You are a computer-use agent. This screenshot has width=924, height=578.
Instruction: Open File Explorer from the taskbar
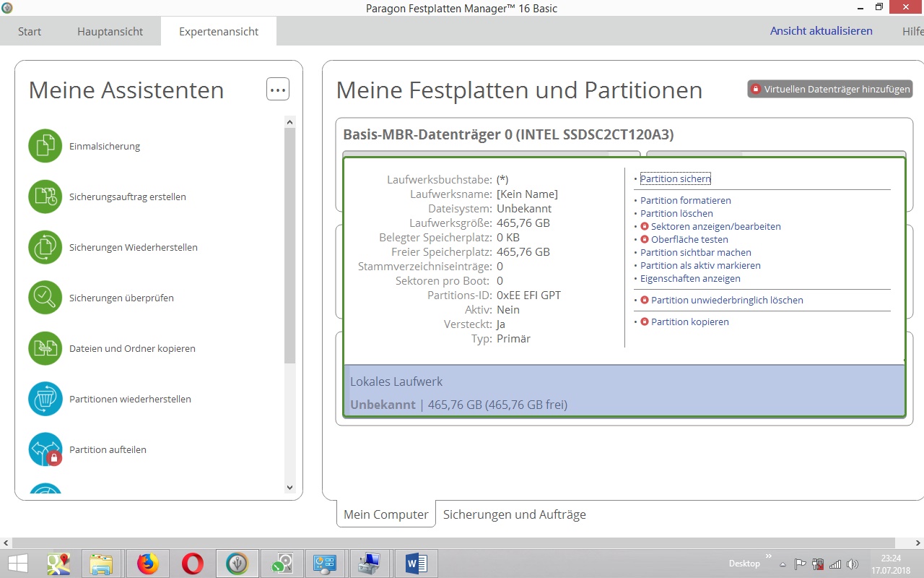pyautogui.click(x=103, y=564)
